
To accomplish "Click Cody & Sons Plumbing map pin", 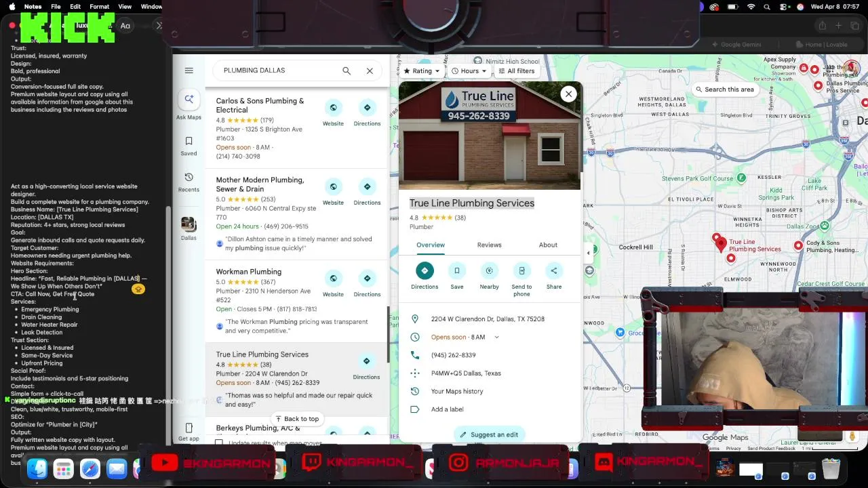I will click(x=798, y=245).
